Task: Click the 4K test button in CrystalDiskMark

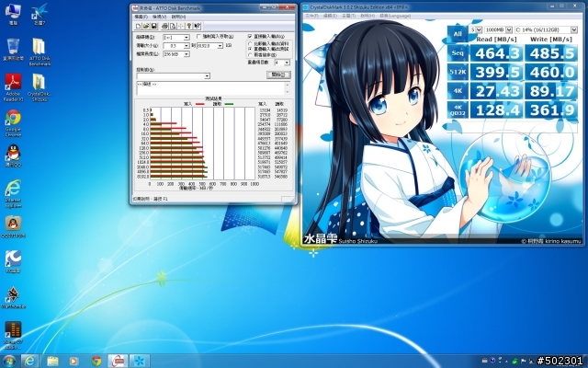Action: [458, 91]
